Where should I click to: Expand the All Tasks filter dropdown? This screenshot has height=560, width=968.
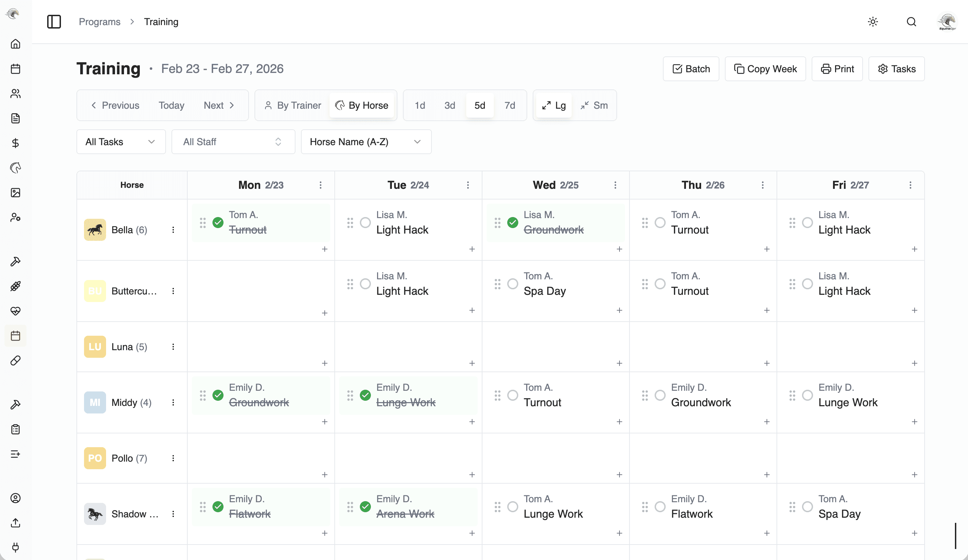tap(121, 142)
